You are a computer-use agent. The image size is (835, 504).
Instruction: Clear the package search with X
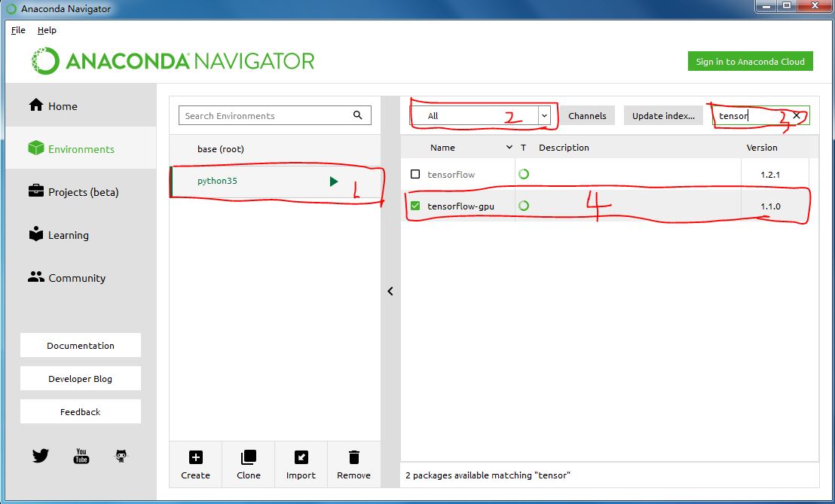796,115
